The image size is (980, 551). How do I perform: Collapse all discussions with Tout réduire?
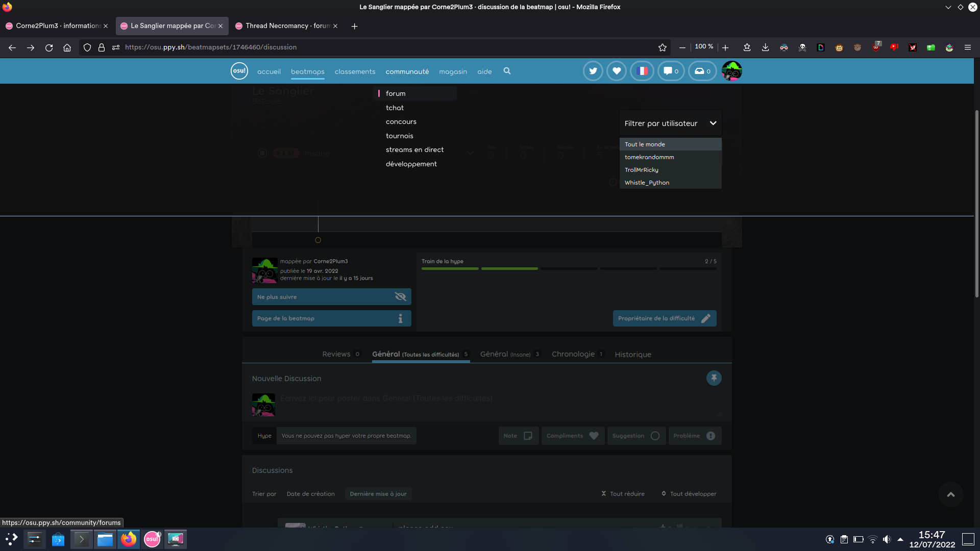622,493
